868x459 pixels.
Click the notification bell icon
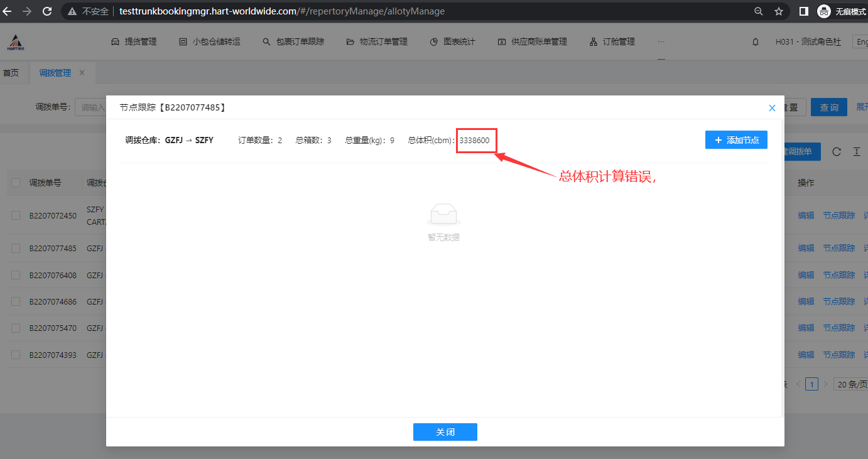(756, 42)
